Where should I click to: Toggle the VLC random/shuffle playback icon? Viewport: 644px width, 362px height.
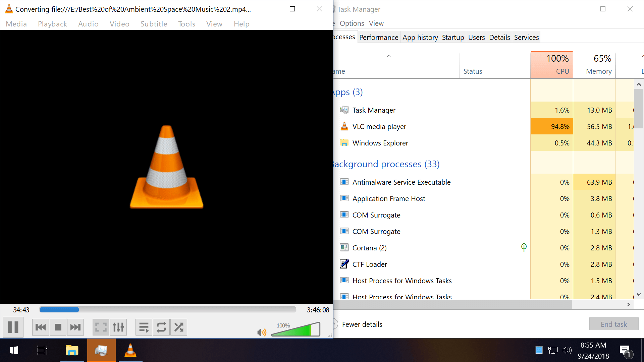[x=179, y=327]
